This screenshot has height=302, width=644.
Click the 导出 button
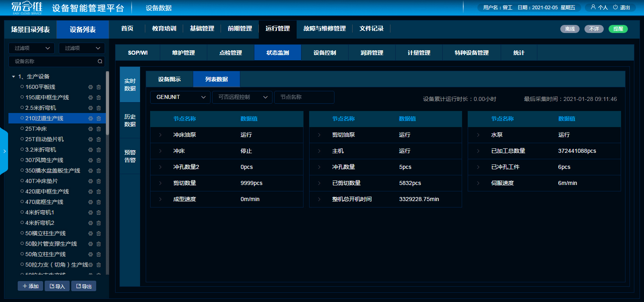point(84,286)
